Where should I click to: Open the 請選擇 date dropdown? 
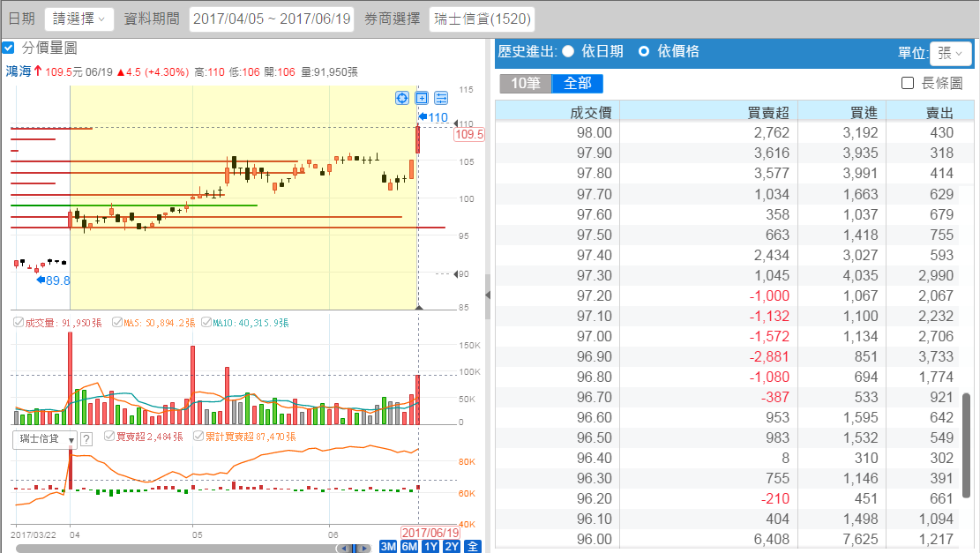tap(78, 19)
